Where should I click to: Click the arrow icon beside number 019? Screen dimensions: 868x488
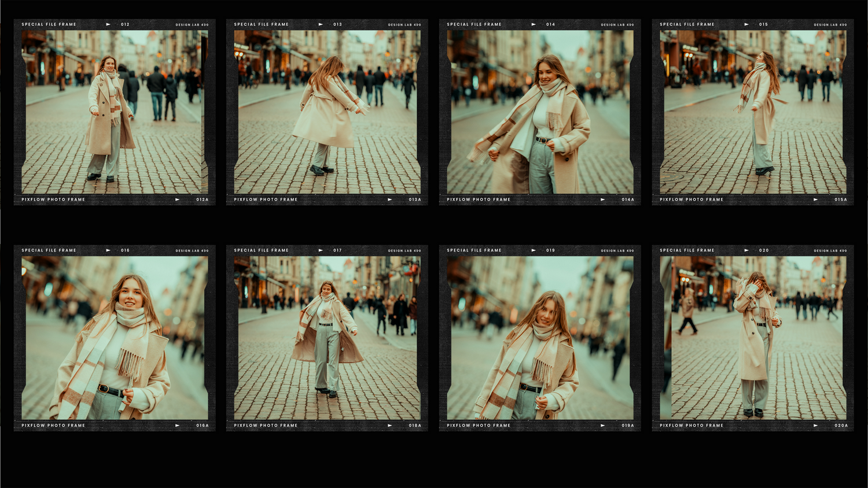(x=534, y=250)
